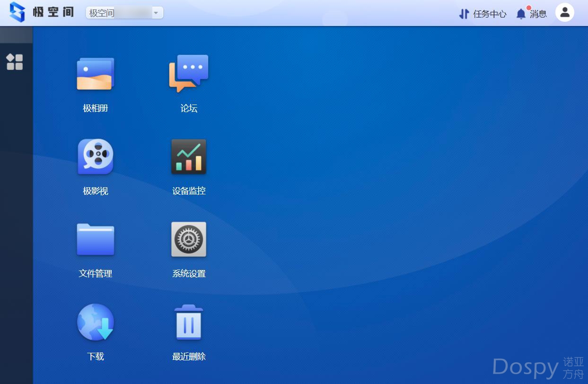Image resolution: width=588 pixels, height=384 pixels.
Task: Click the app grid icon in sidebar
Action: click(x=15, y=61)
